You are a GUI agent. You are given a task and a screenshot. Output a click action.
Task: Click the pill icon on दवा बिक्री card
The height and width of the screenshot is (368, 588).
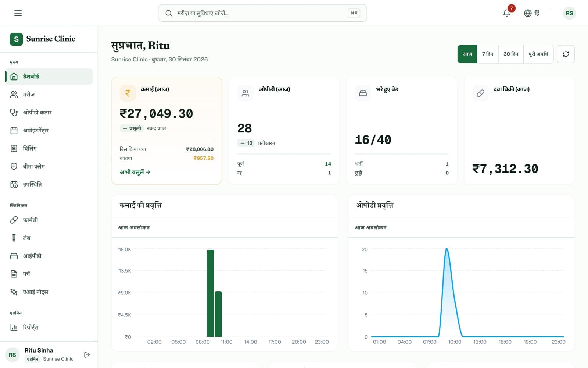481,93
